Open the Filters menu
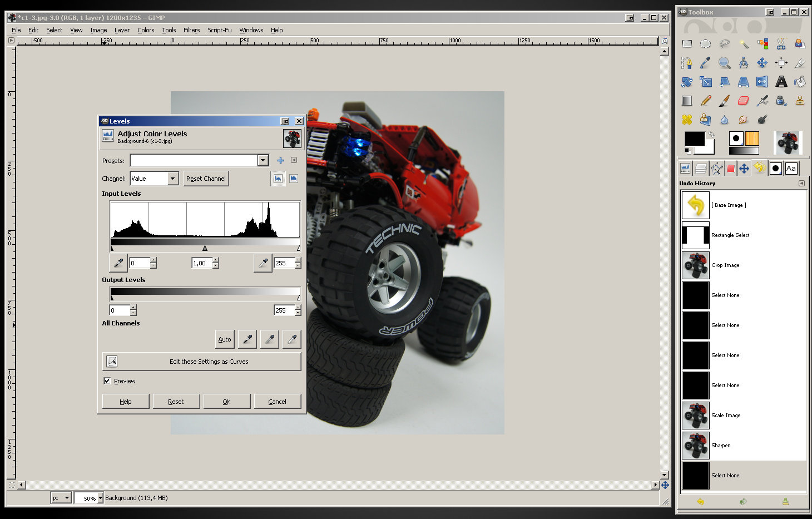 191,30
